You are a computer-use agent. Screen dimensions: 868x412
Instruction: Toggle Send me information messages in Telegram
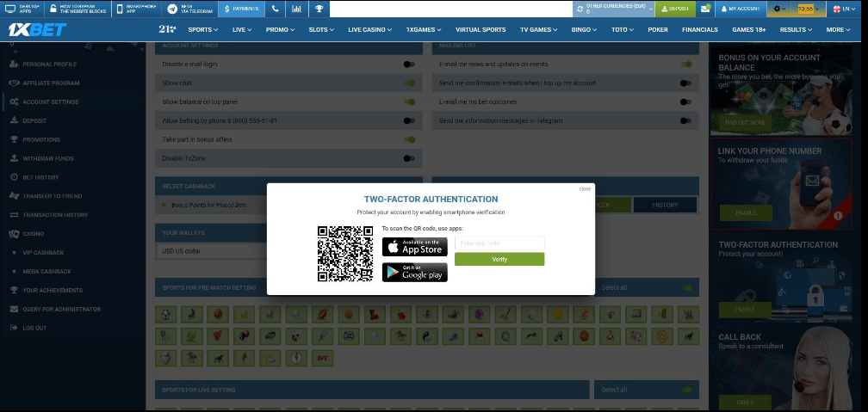coord(685,120)
